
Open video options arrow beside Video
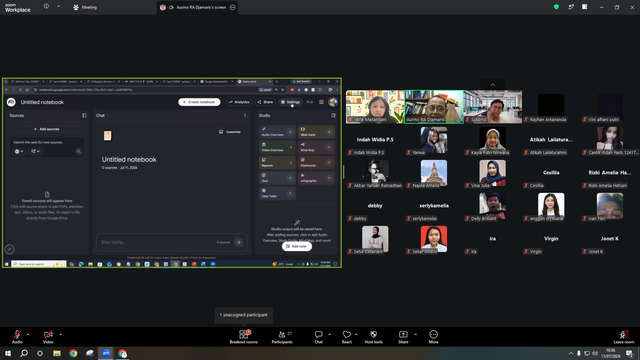tap(60, 334)
